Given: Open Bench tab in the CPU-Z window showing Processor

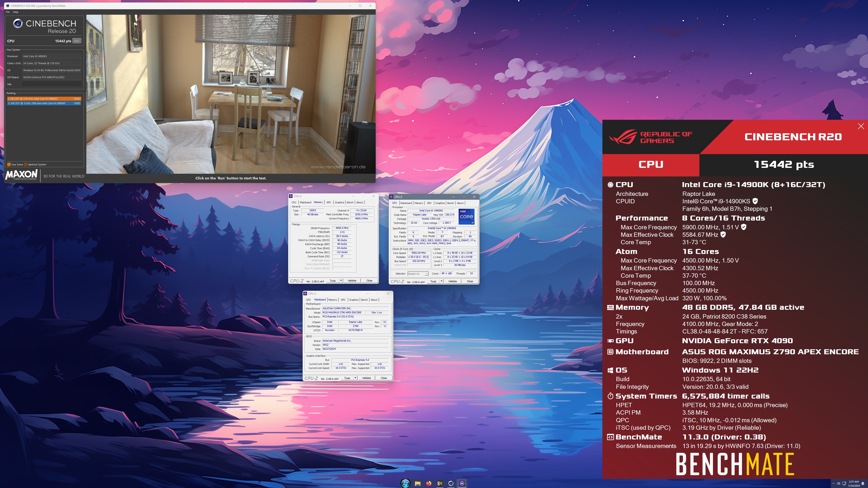Looking at the screenshot, I should (451, 203).
